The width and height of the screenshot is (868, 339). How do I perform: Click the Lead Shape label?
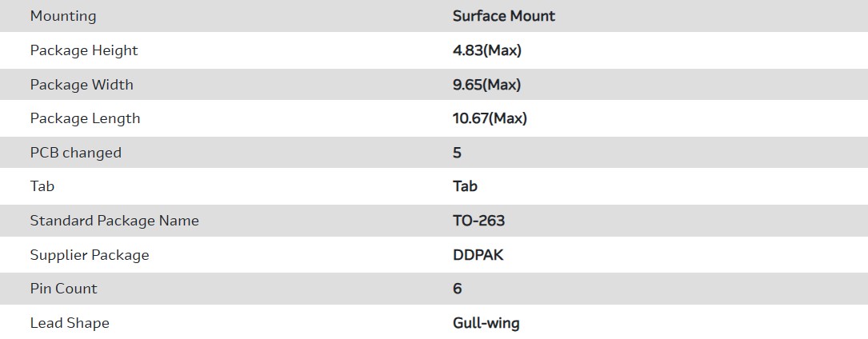(70, 323)
